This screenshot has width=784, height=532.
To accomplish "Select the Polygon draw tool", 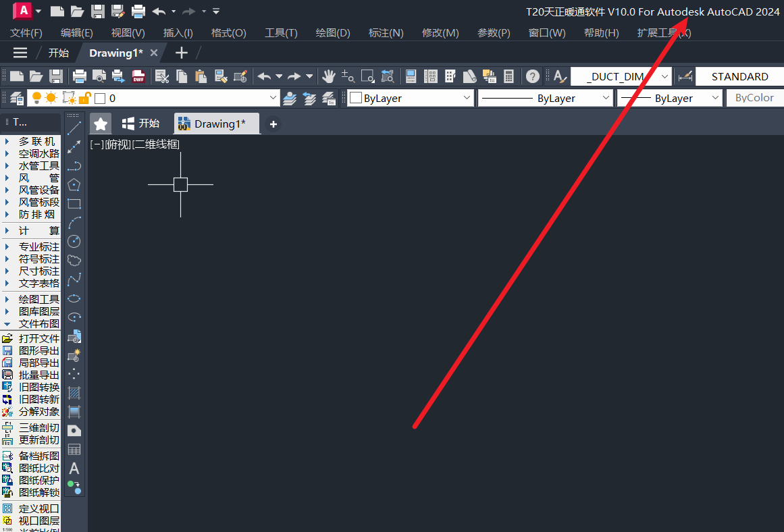I will click(x=74, y=184).
